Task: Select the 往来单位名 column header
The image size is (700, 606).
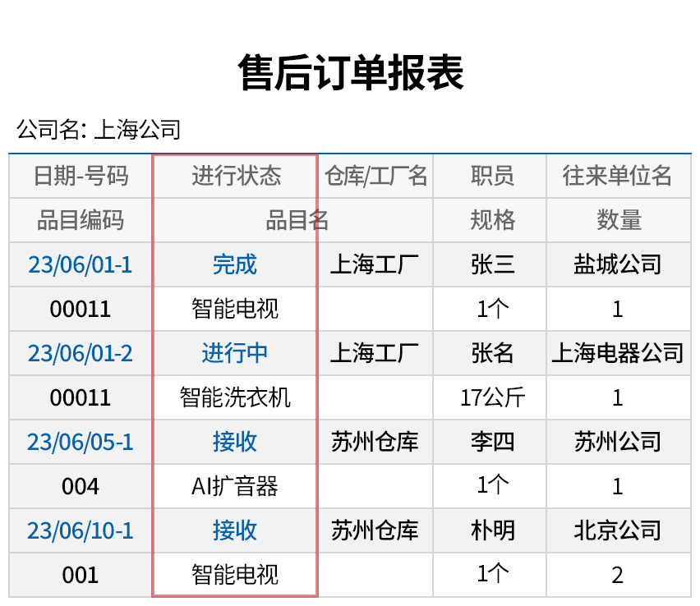Action: click(x=617, y=176)
